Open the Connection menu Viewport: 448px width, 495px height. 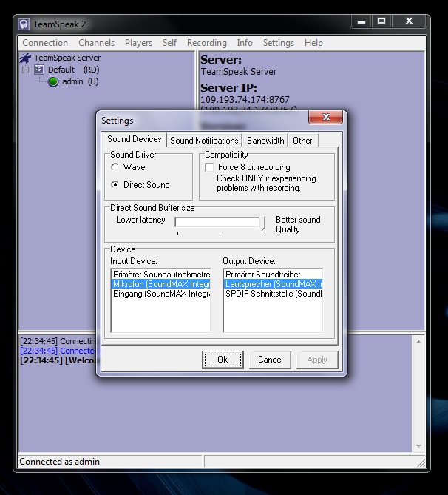[x=45, y=43]
